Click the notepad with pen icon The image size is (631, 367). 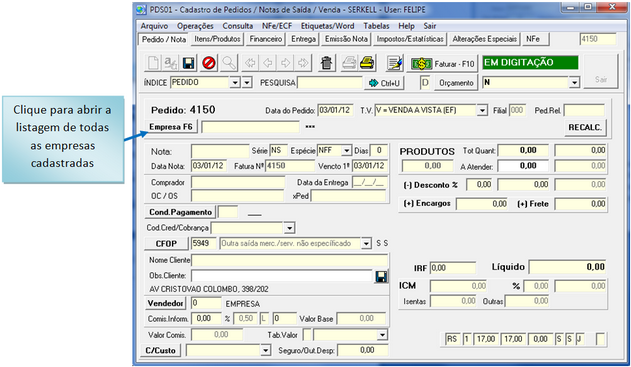[x=394, y=63]
